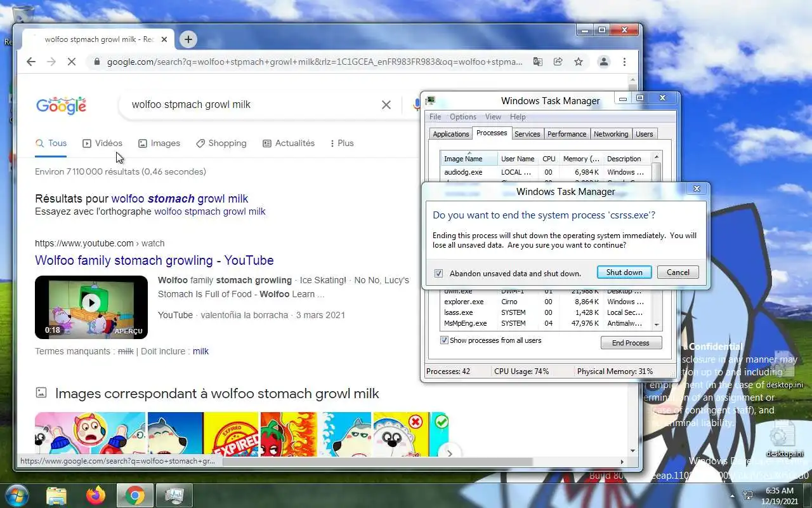812x508 pixels.
Task: Click the Google search text field
Action: tap(251, 105)
